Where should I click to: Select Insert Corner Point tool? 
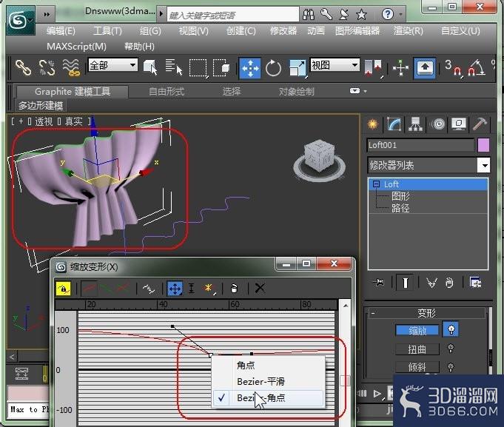click(209, 289)
